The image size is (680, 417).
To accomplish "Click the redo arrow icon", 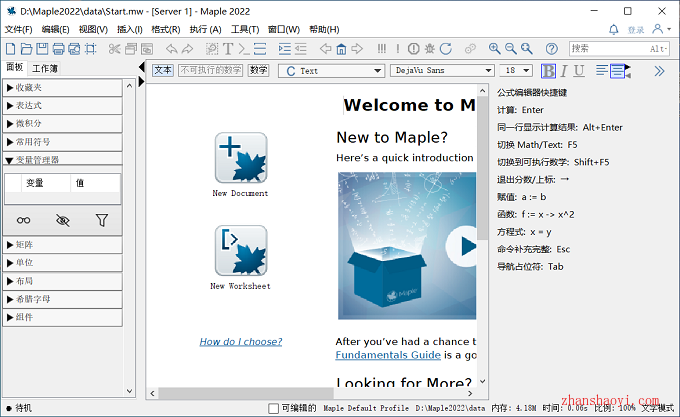I will point(187,49).
